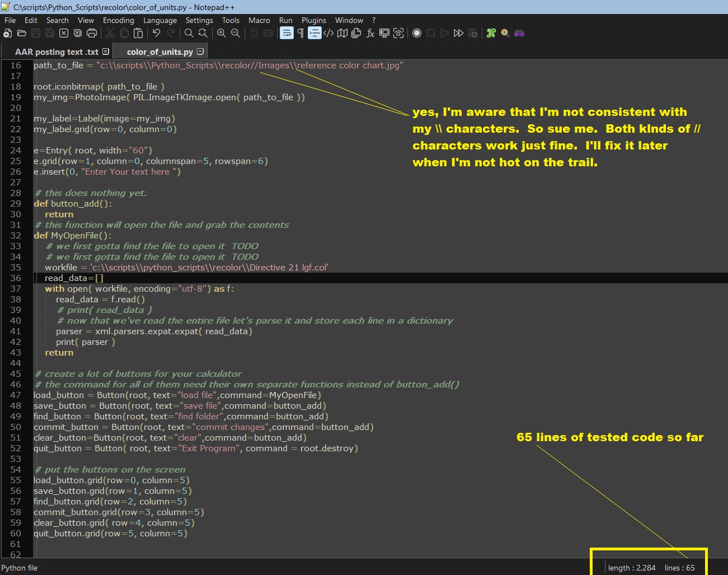The height and width of the screenshot is (575, 728).
Task: Click the Close All documents toolbar icon
Action: (x=78, y=34)
